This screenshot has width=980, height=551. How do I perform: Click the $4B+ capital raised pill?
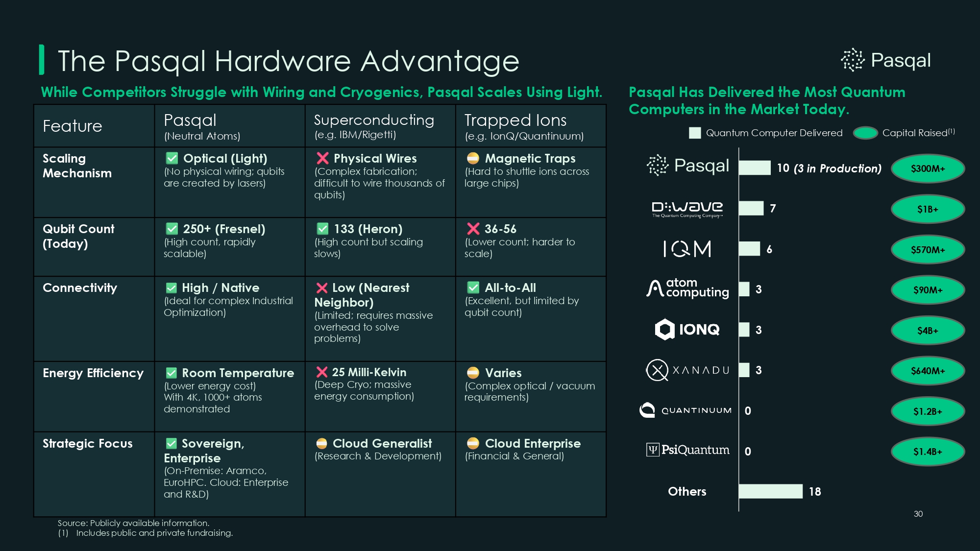(928, 331)
